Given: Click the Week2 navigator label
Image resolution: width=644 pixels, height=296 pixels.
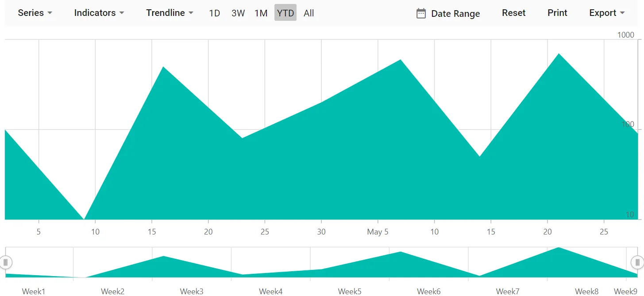Looking at the screenshot, I should click(113, 291).
